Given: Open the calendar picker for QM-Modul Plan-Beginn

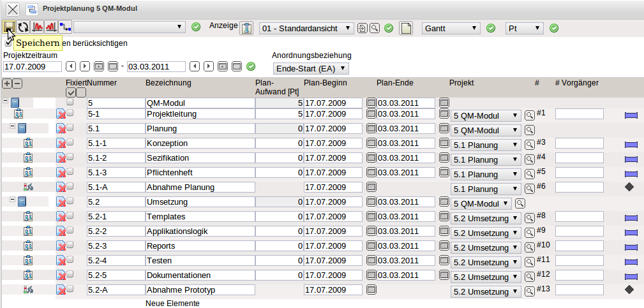Looking at the screenshot, I should [371, 103].
